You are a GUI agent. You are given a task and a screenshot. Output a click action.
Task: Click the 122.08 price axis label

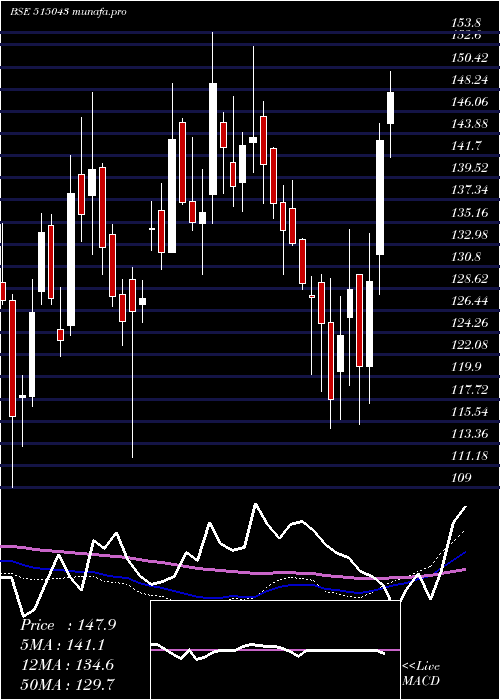[x=470, y=345]
